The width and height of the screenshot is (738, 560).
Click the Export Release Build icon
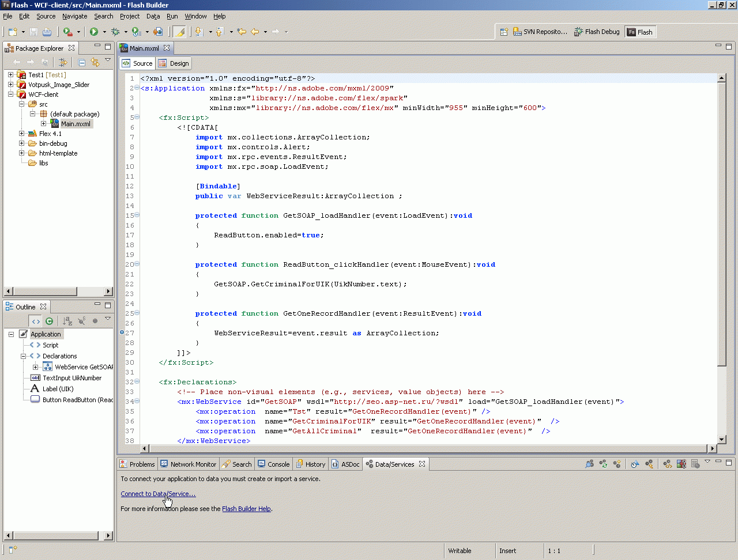point(158,32)
